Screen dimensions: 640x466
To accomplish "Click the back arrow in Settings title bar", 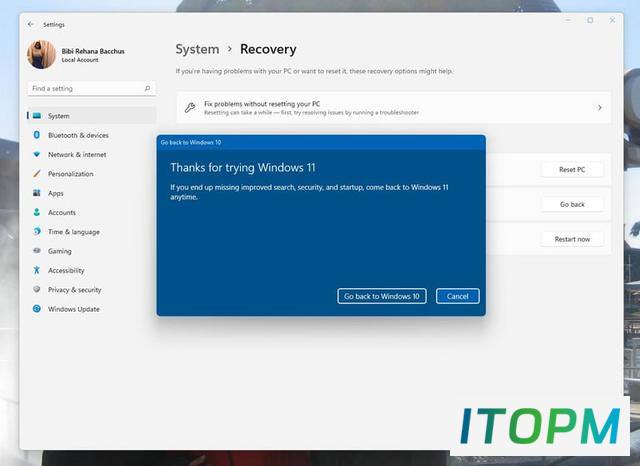I will (31, 24).
